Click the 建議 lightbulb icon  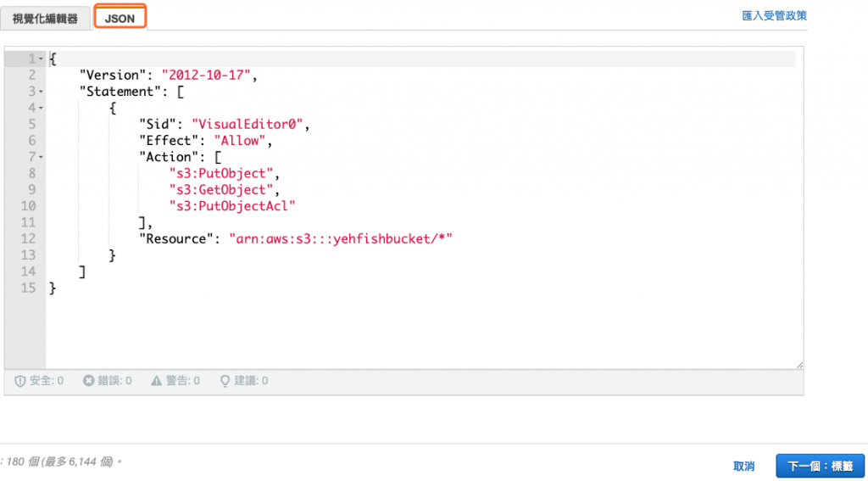[x=225, y=381]
